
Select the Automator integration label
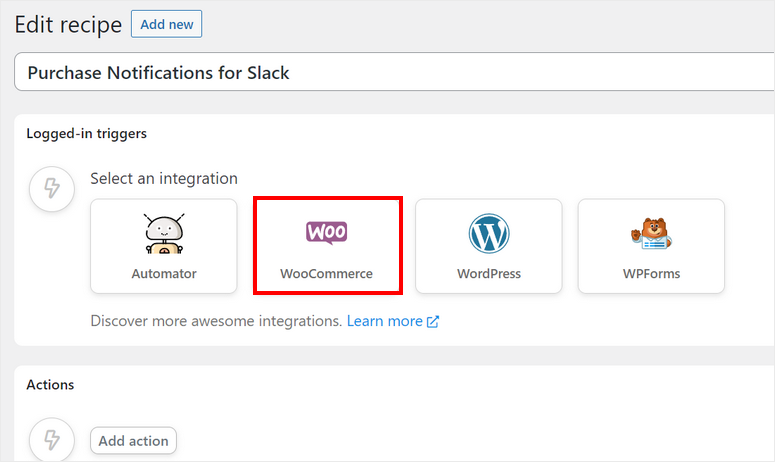point(164,273)
